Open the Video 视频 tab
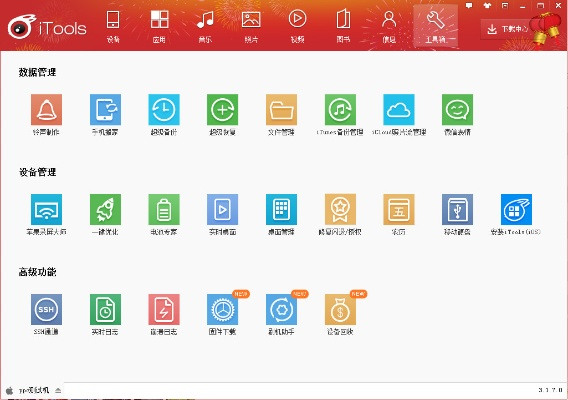 [x=297, y=26]
